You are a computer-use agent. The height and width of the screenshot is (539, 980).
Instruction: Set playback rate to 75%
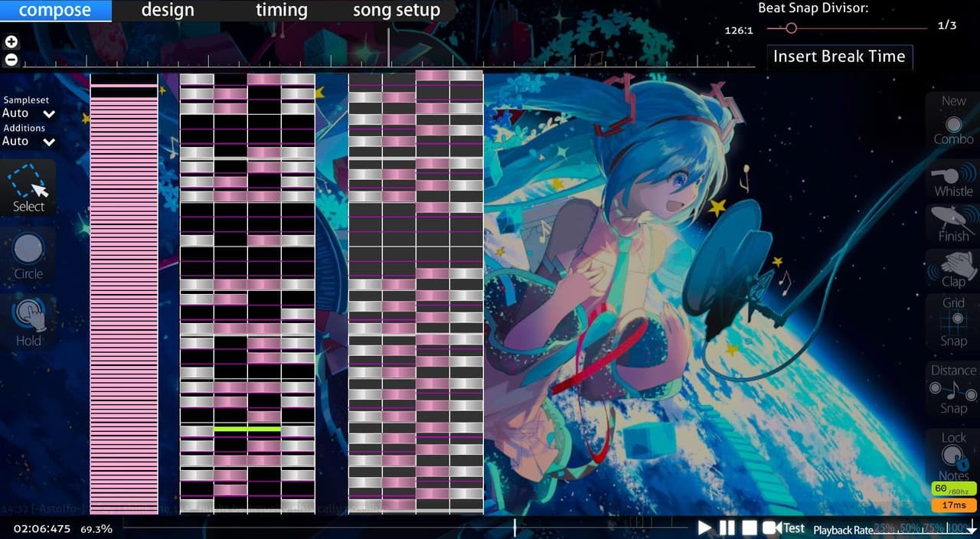[933, 528]
